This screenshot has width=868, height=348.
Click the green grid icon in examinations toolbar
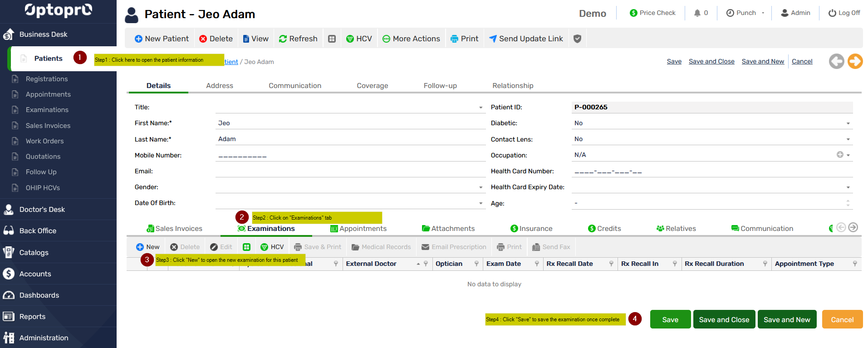(246, 247)
